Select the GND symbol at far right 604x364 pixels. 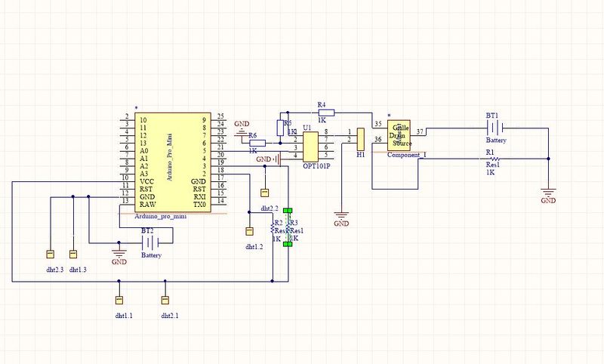point(549,194)
